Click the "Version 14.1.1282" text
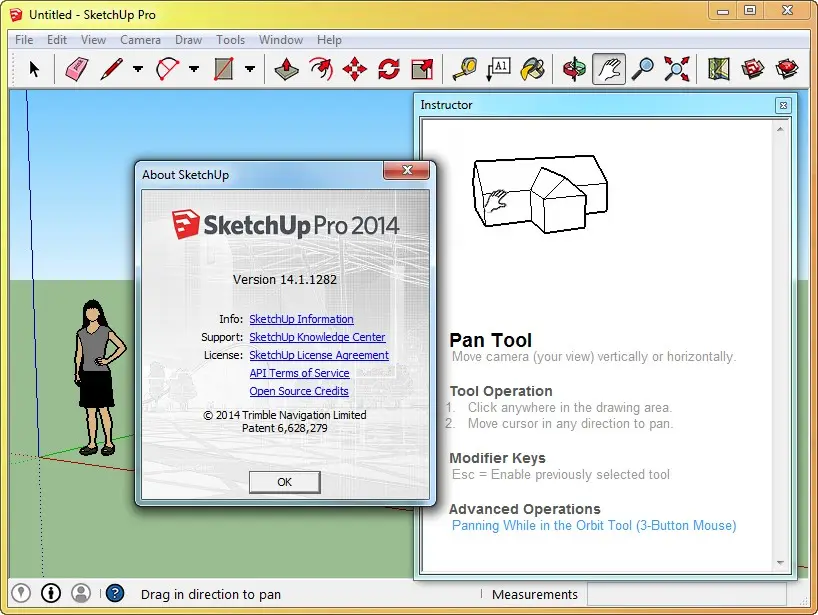Image resolution: width=818 pixels, height=615 pixels. click(285, 280)
